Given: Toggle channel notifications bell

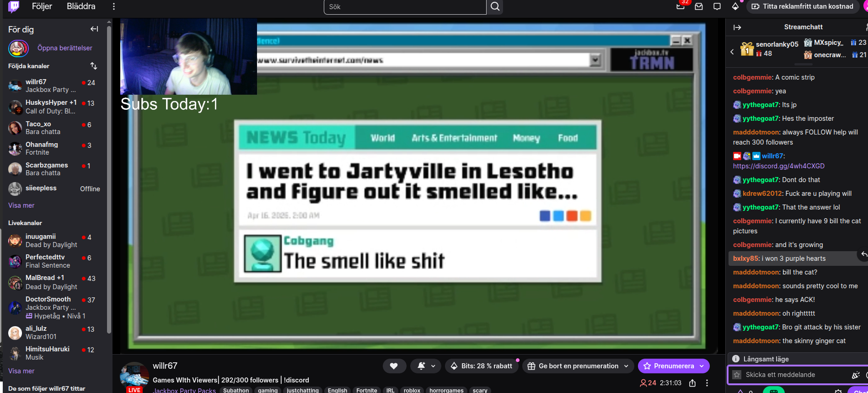Looking at the screenshot, I should click(421, 366).
